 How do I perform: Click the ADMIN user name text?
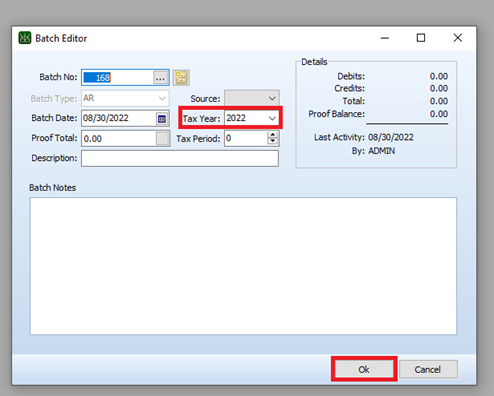[x=381, y=151]
